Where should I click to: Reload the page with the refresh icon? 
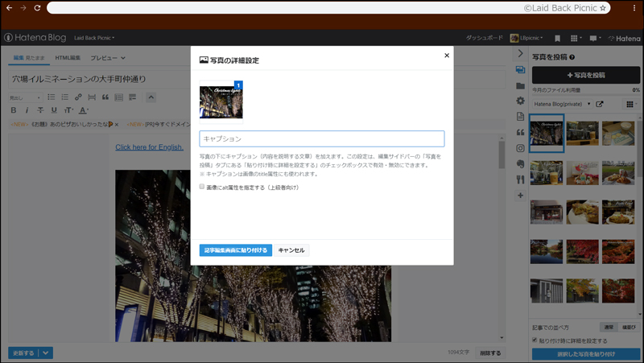[x=37, y=8]
